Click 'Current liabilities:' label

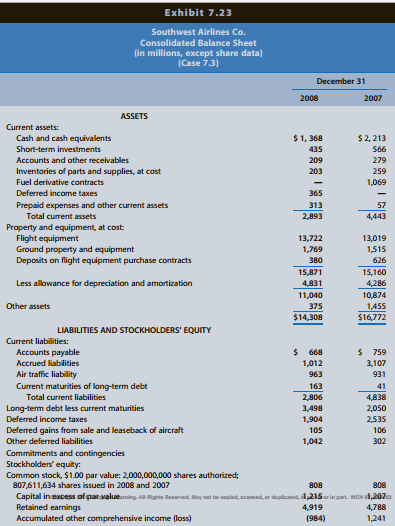coord(37,341)
